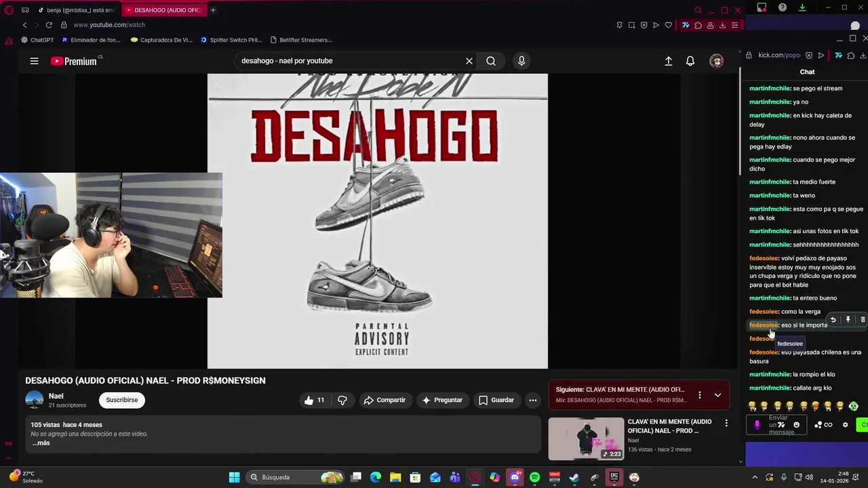Show hidden system tray icons
Screen dimensions: 868x488
[x=755, y=477]
